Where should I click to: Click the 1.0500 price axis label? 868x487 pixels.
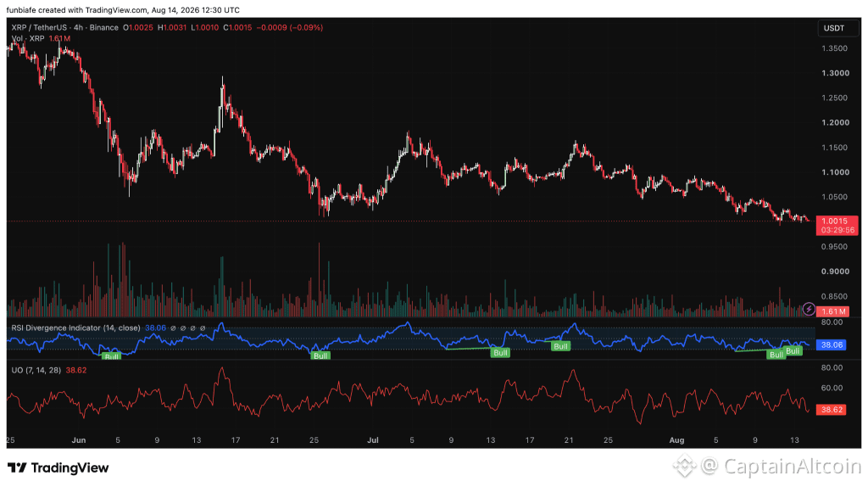click(834, 197)
